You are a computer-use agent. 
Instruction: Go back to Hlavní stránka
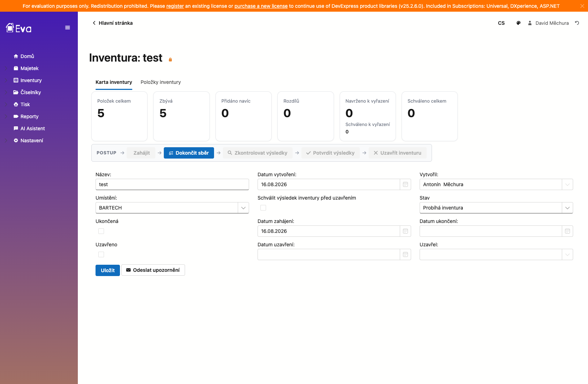pyautogui.click(x=116, y=23)
